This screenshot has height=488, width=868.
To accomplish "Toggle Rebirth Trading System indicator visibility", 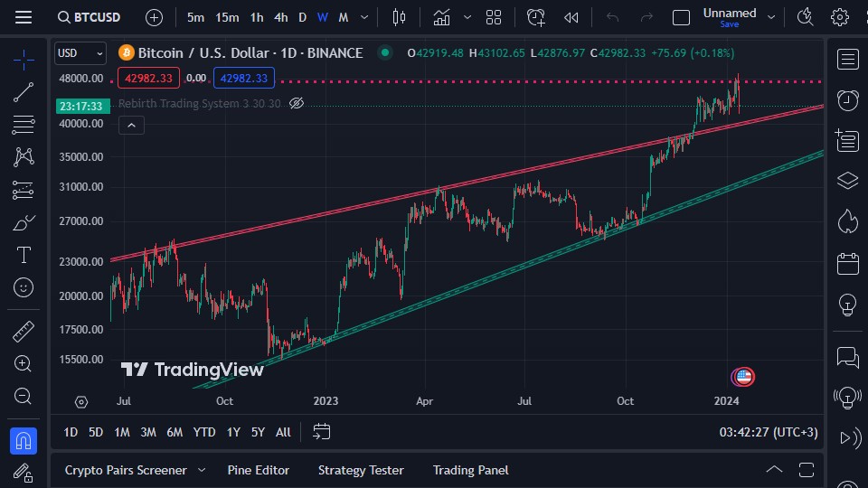I will coord(297,103).
